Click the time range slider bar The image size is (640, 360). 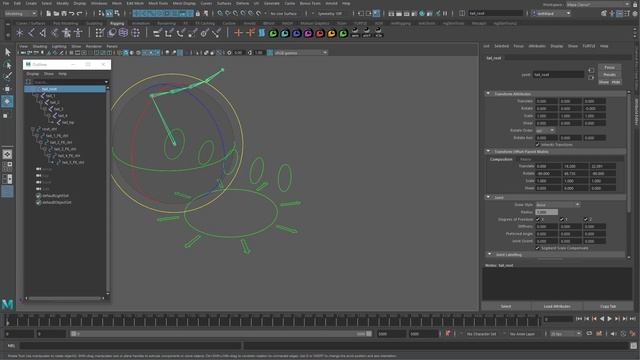(x=220, y=334)
